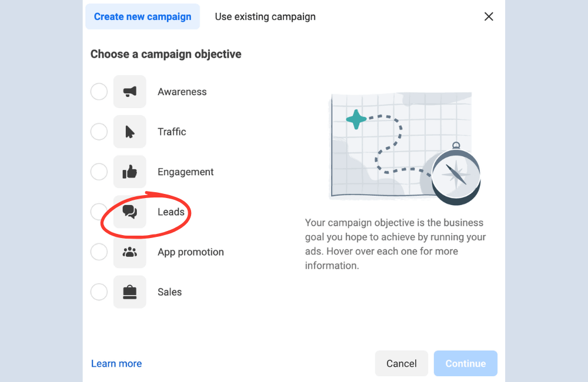Switch to the Use existing campaign tab
This screenshot has height=382, width=588.
265,16
